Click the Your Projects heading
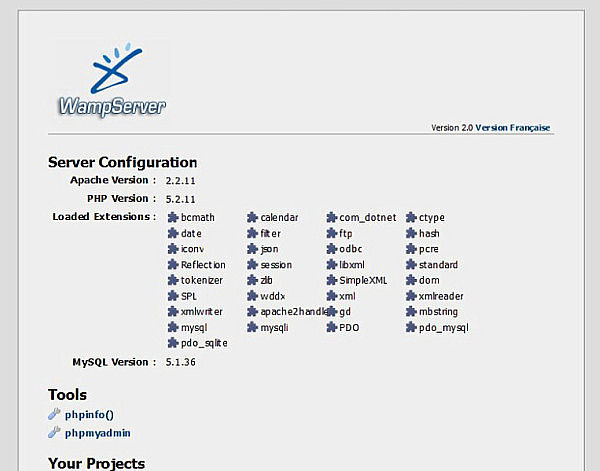The image size is (600, 471). click(96, 463)
